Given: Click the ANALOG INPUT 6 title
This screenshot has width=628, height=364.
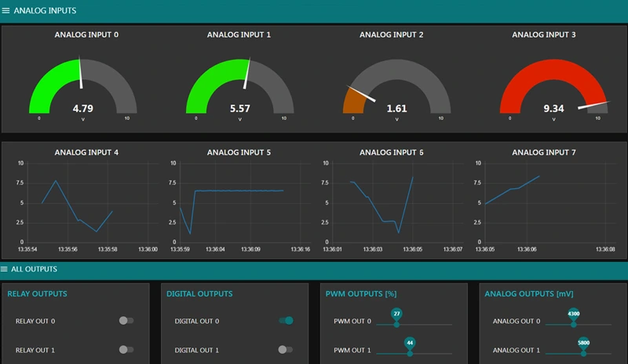Looking at the screenshot, I should (x=391, y=152).
